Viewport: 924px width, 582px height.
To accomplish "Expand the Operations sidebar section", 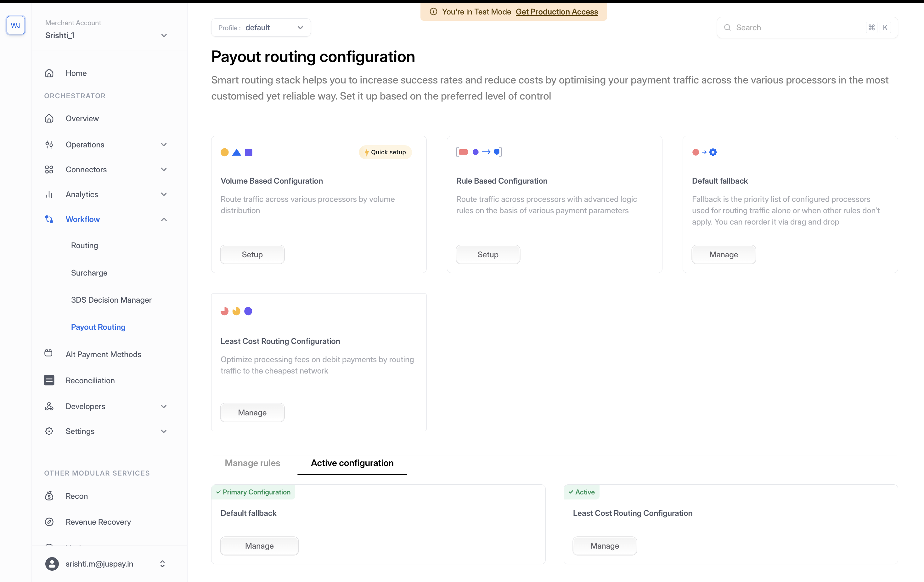I will (x=164, y=144).
